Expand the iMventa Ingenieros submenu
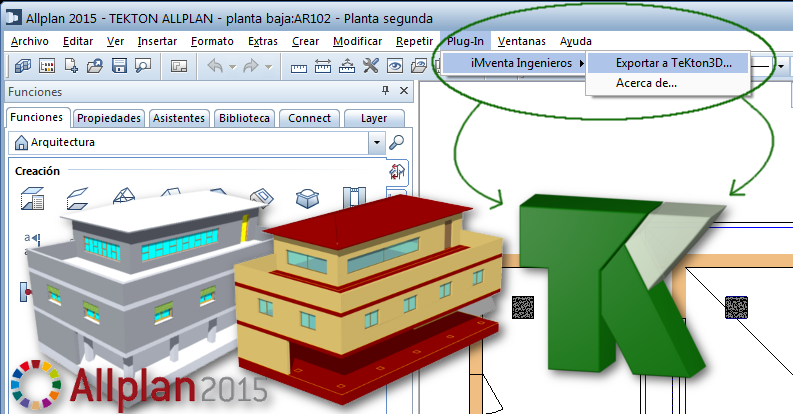Image resolution: width=793 pixels, height=414 pixels. pyautogui.click(x=513, y=63)
